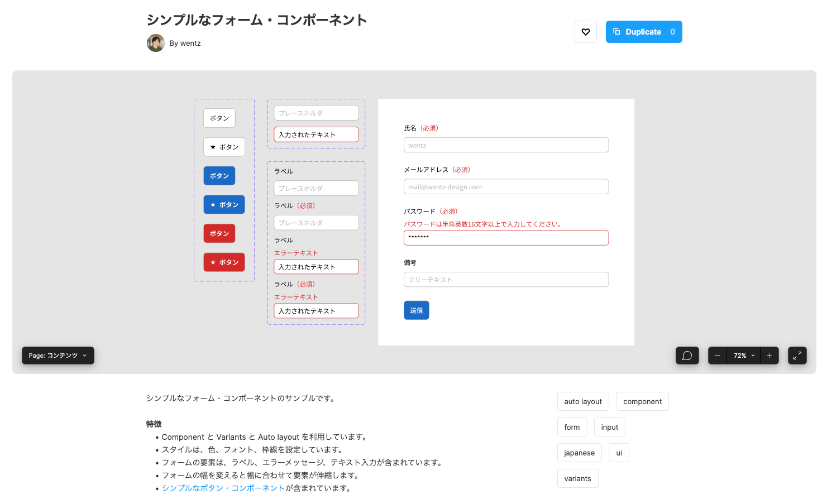Select the japanese tag
827x504 pixels.
click(579, 453)
